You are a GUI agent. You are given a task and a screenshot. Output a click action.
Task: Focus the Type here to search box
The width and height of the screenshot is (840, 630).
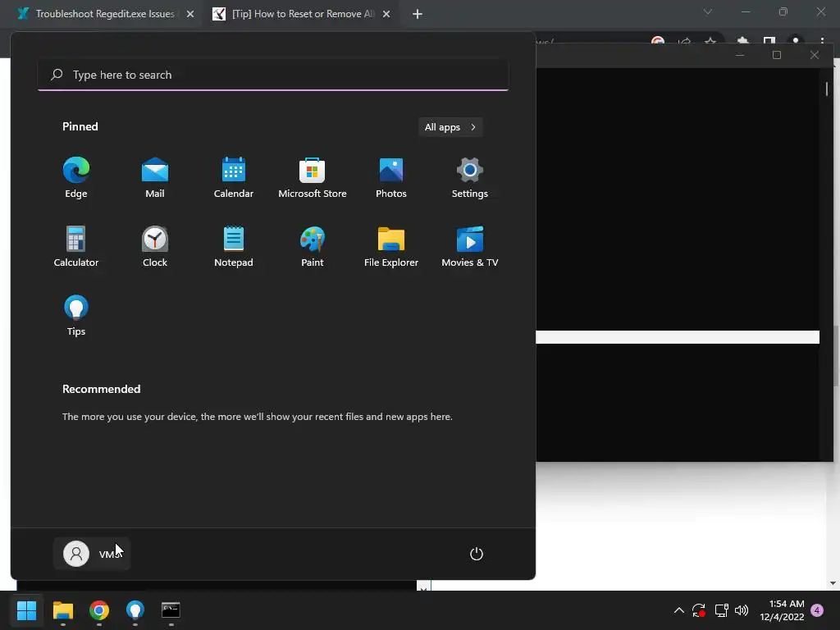(x=273, y=75)
